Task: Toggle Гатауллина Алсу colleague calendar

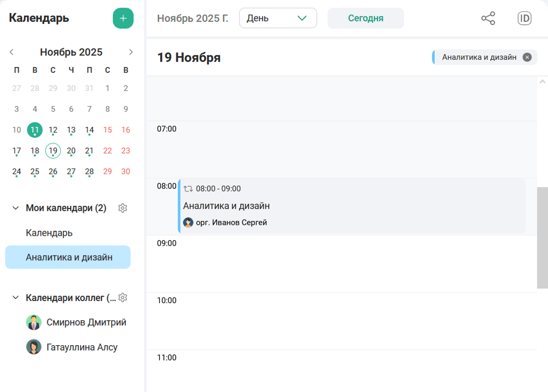Action: 82,347
